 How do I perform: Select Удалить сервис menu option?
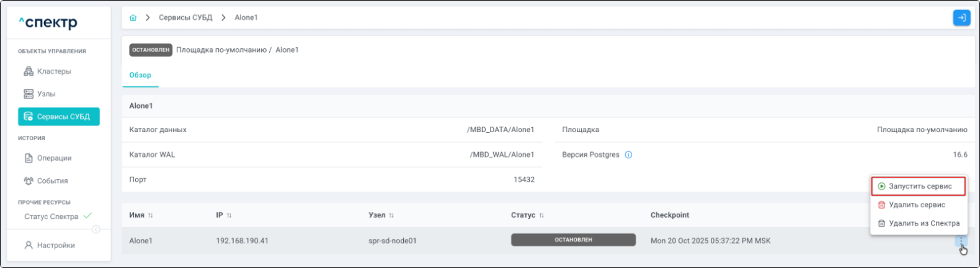916,205
